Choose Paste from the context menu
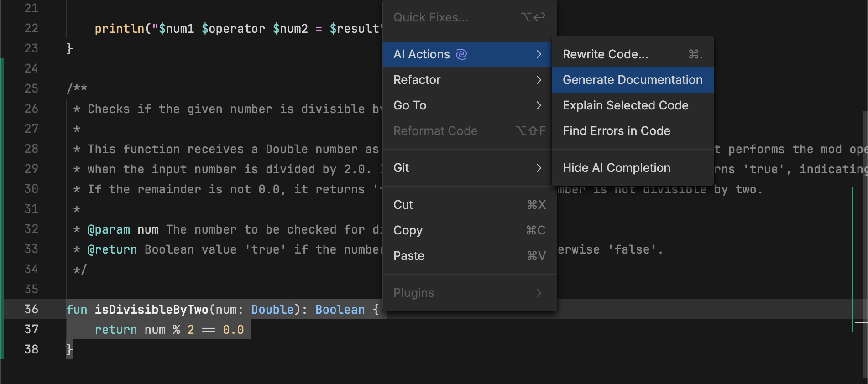This screenshot has width=868, height=384. pos(409,256)
